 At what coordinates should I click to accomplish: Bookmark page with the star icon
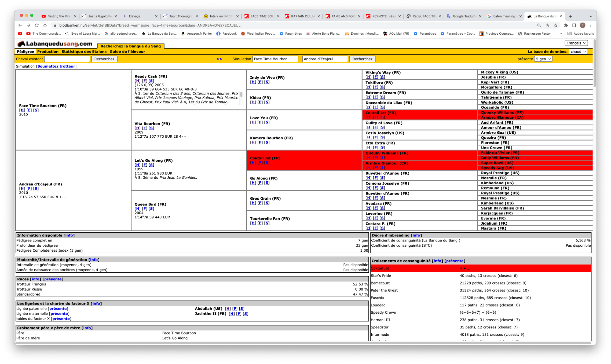click(556, 25)
